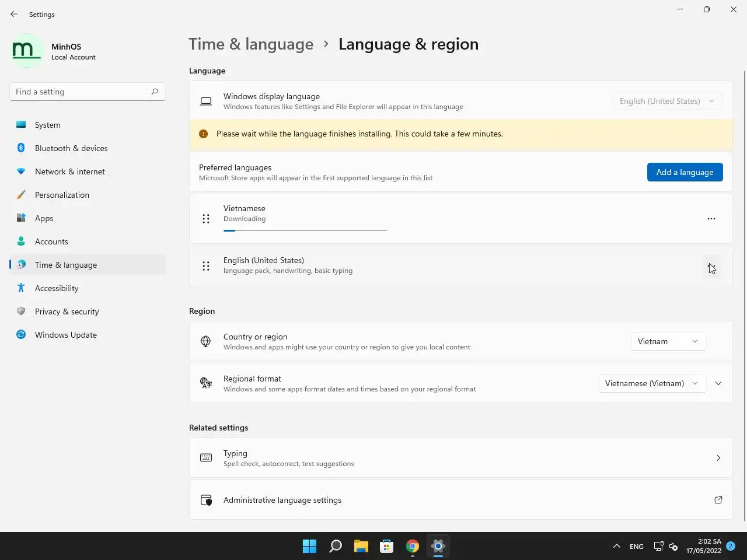Click Time & language breadcrumb link
This screenshot has width=747, height=560.
[x=251, y=44]
